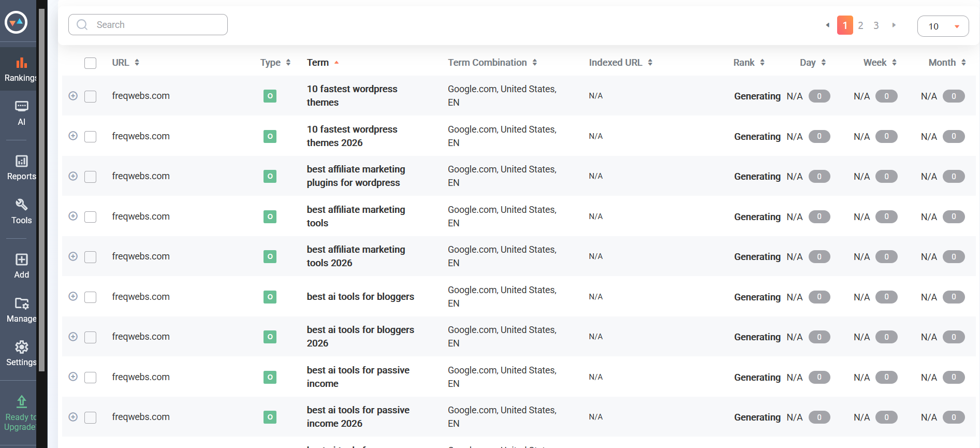
Task: Check row 'best affiliate marketing tools 2026'
Action: [91, 257]
